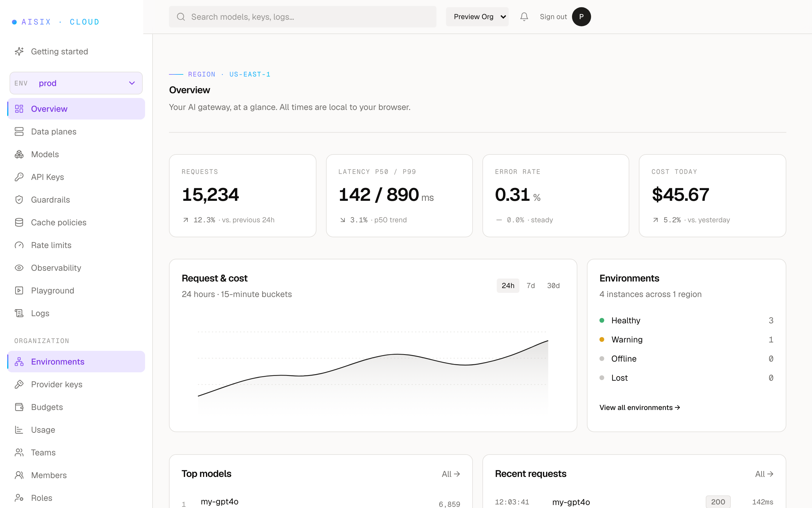Click the AISIX Cloud logo
The image size is (812, 508).
(56, 22)
